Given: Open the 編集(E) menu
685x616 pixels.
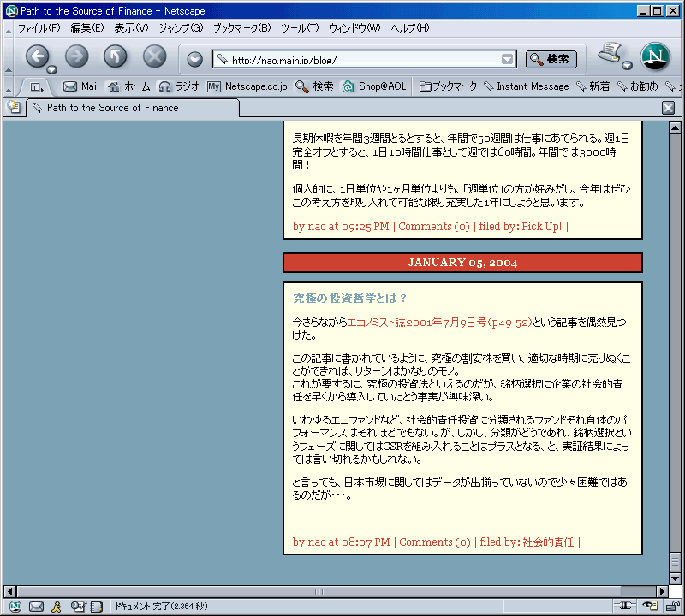Looking at the screenshot, I should point(87,28).
